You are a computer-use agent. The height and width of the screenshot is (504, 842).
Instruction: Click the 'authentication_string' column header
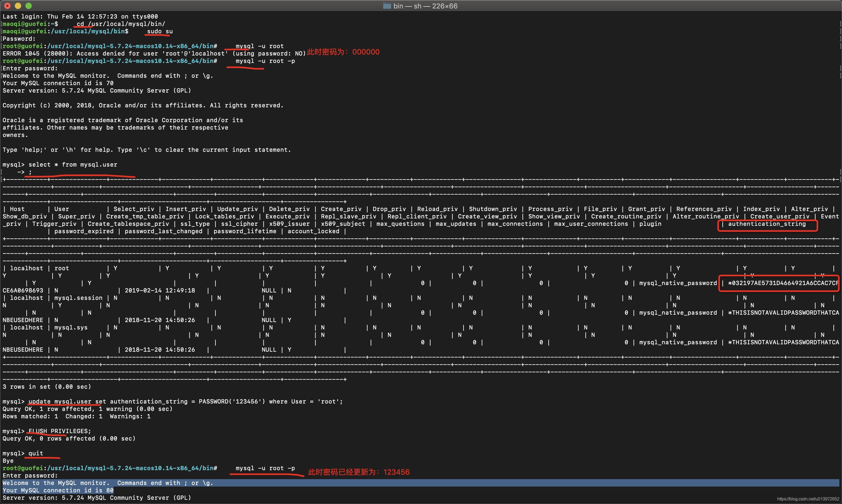[767, 224]
